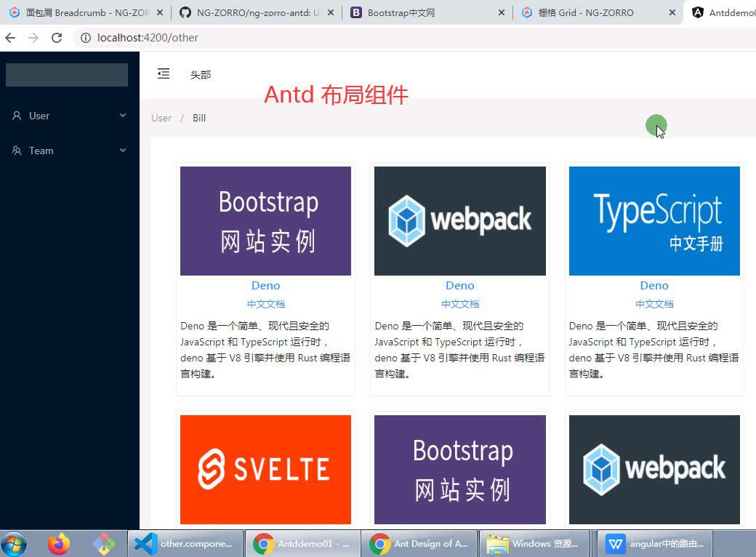Open Chrome Antddemo01 taskbar item
756x557 pixels.
click(303, 544)
